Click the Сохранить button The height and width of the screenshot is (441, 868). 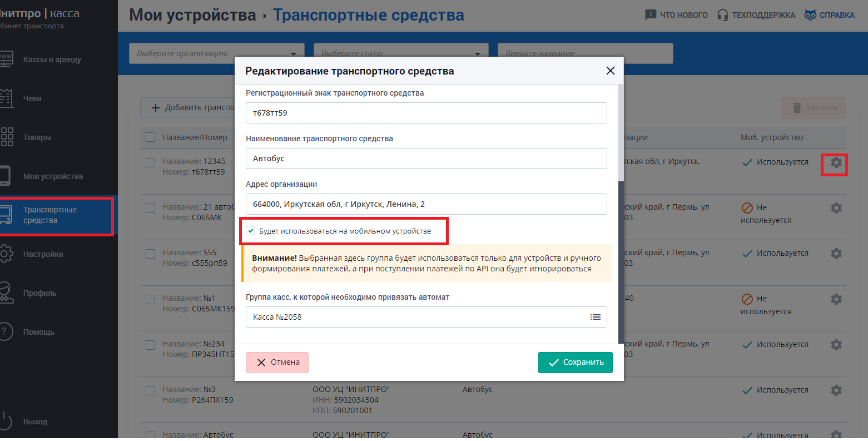[575, 363]
